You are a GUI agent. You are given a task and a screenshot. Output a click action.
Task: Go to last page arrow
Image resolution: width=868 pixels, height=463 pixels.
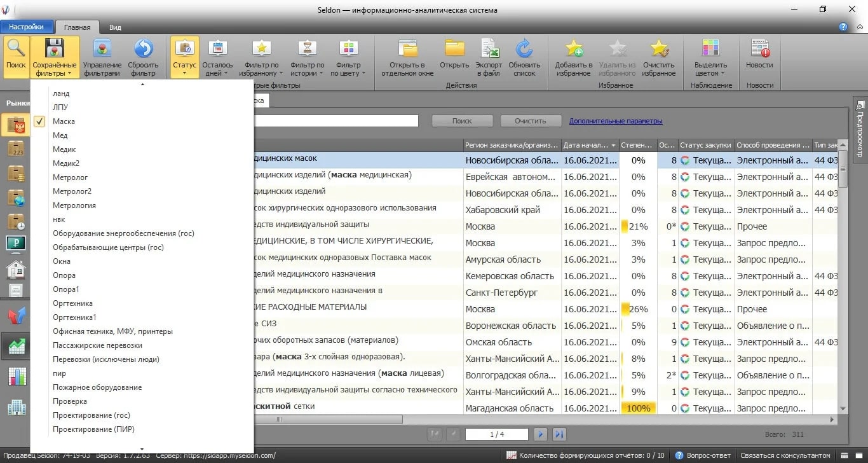click(x=559, y=434)
